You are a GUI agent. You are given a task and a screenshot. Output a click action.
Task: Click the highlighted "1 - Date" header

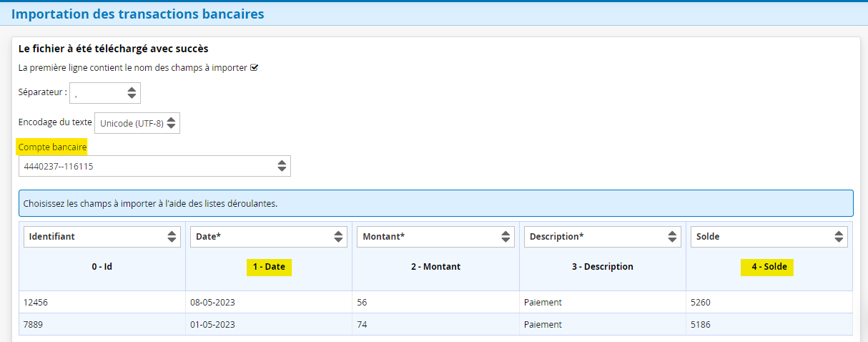pos(269,267)
